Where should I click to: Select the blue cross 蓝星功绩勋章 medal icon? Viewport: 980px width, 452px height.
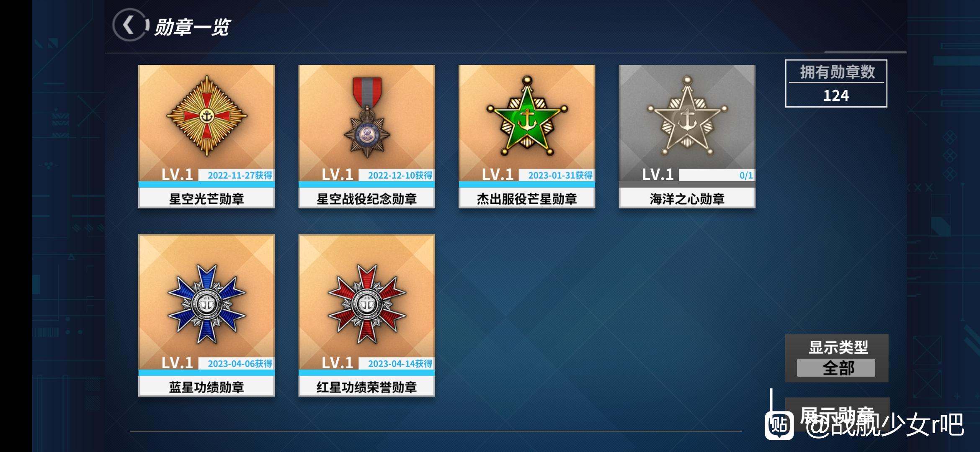click(207, 304)
